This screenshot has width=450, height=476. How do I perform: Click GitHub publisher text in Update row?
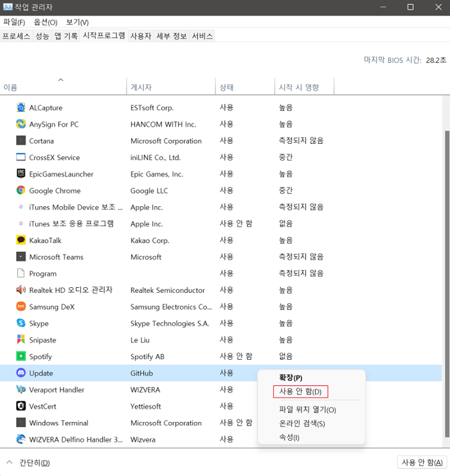click(x=141, y=373)
